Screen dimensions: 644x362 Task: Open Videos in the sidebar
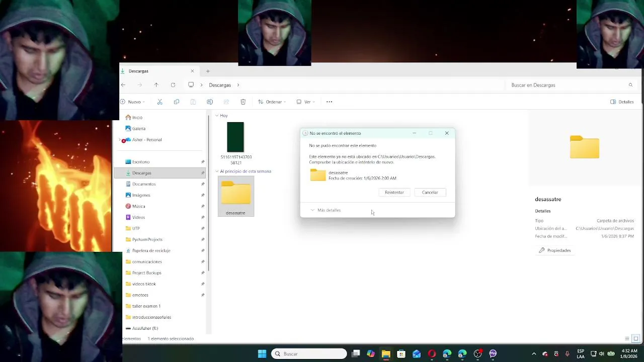pos(138,217)
